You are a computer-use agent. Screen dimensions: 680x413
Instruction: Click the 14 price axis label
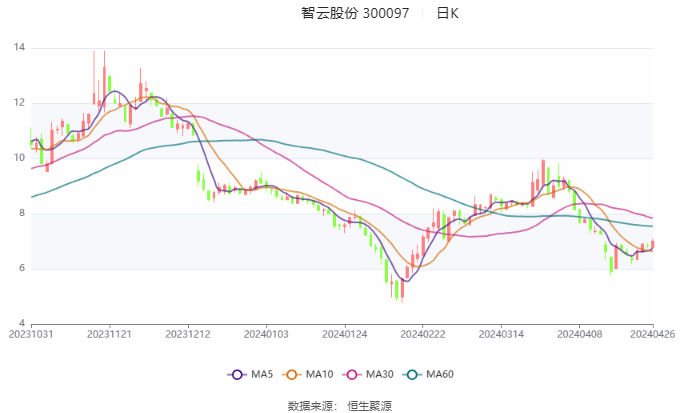[20, 47]
